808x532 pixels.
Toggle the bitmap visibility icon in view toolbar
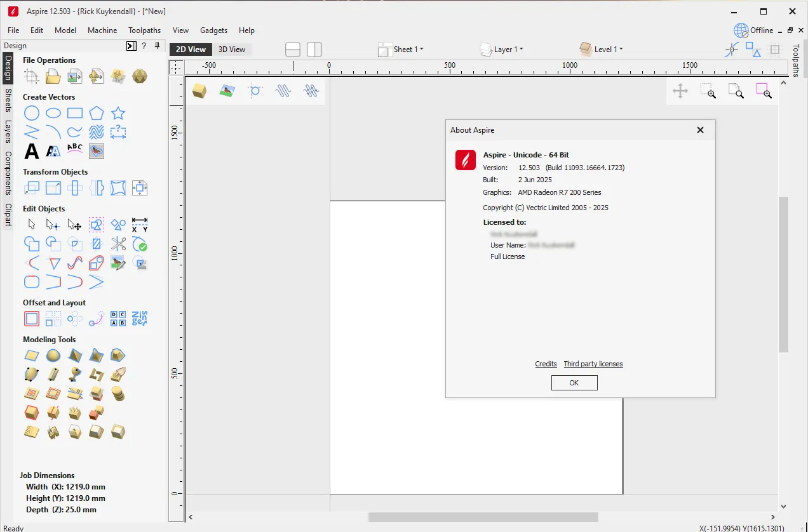(x=227, y=91)
